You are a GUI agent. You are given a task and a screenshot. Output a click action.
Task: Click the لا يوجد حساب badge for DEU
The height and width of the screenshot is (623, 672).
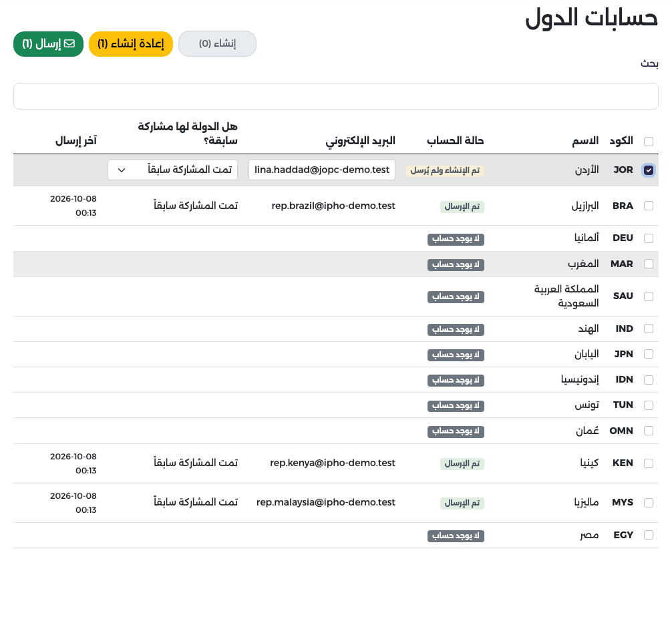456,239
